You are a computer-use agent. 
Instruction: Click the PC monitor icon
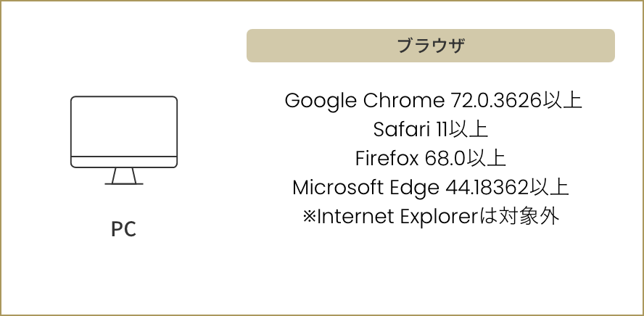pos(123,141)
